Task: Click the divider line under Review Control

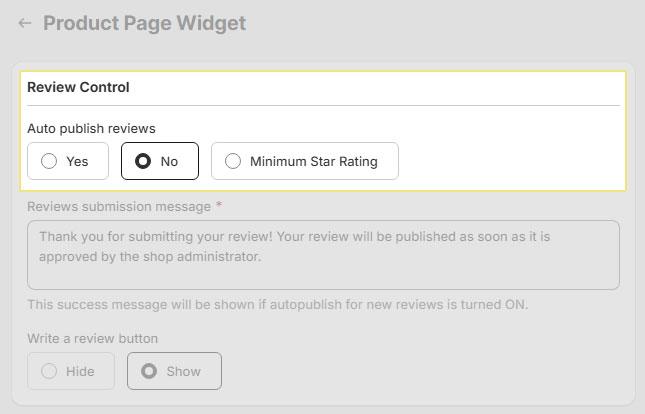Action: 323,105
